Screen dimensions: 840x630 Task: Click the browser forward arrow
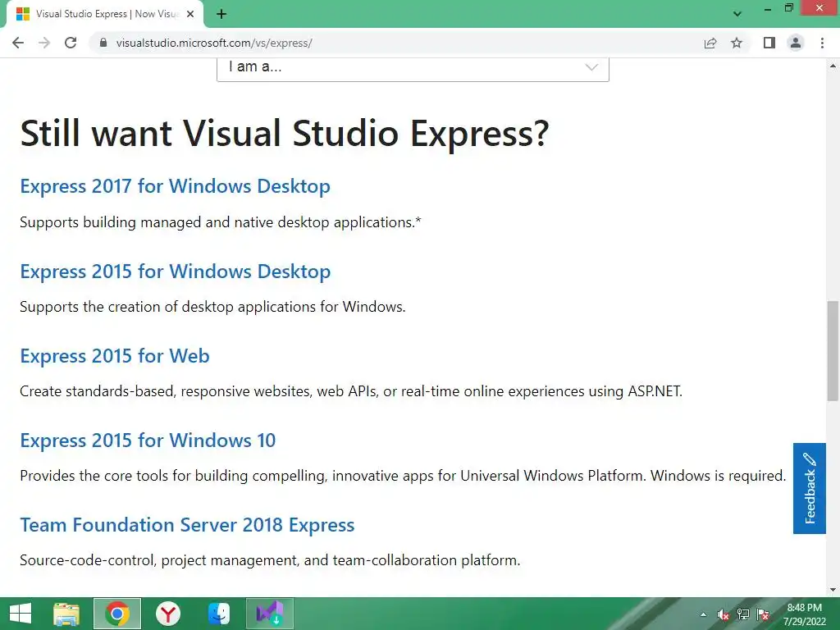44,43
